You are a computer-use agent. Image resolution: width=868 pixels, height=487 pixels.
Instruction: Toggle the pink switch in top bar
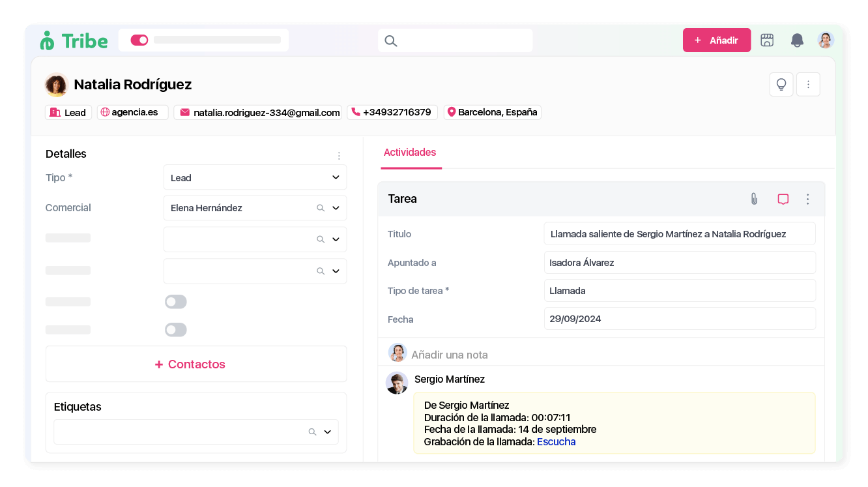click(x=139, y=40)
